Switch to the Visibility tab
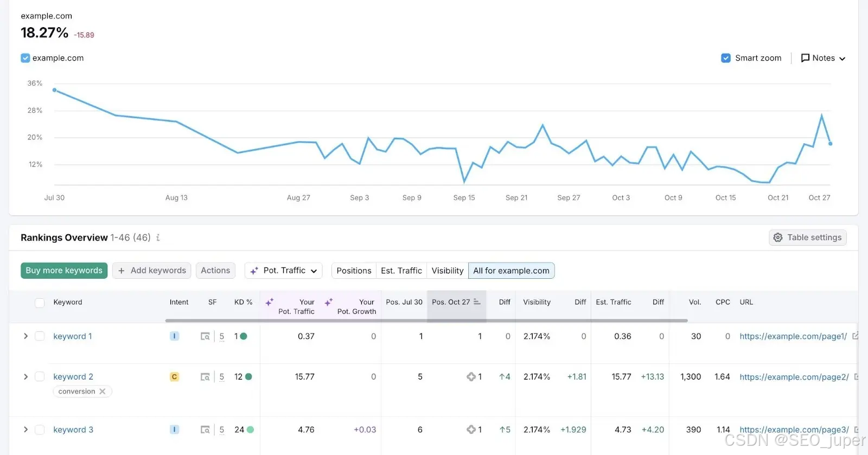Screen dimensions: 868x455 click(448, 271)
